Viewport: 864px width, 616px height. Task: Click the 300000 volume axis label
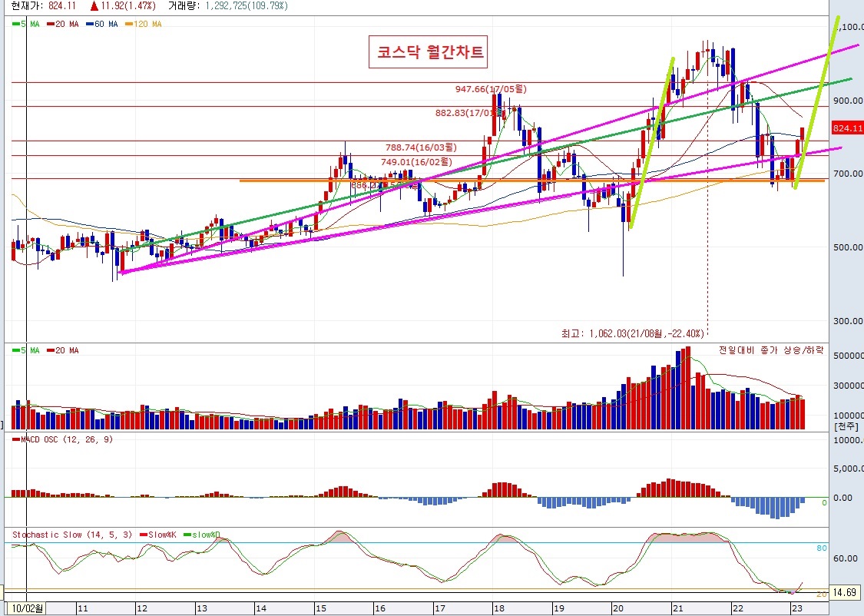click(x=848, y=386)
